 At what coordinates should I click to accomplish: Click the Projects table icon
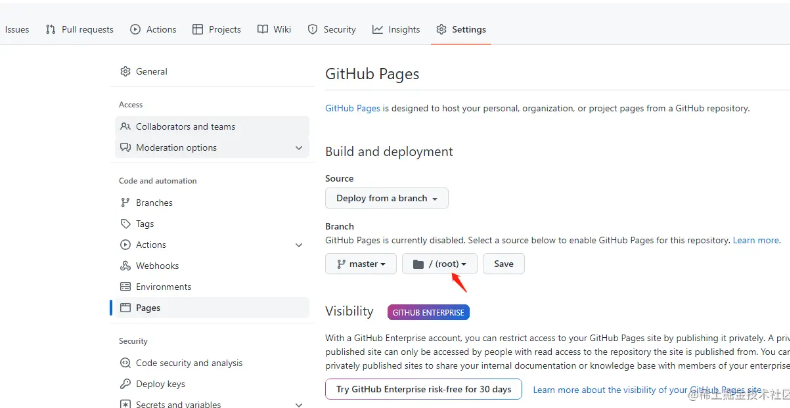click(198, 30)
